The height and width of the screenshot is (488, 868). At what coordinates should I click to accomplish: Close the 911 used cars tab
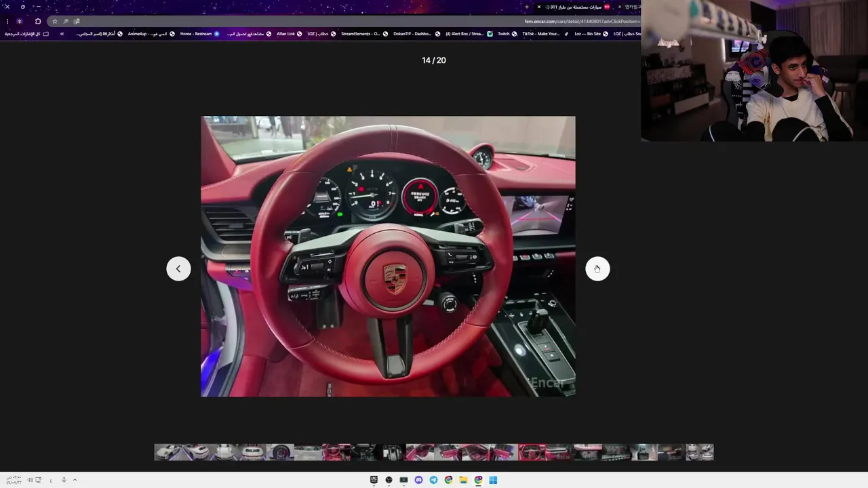539,7
